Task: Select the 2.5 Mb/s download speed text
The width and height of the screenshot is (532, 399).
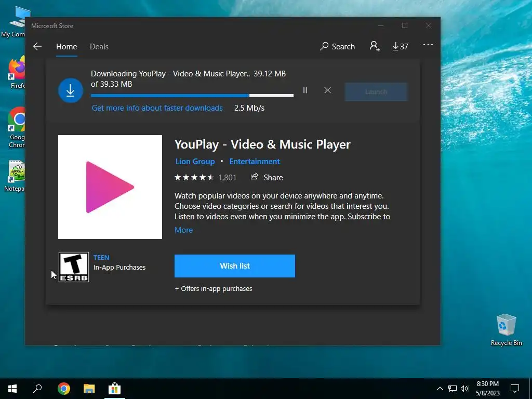Action: 249,108
